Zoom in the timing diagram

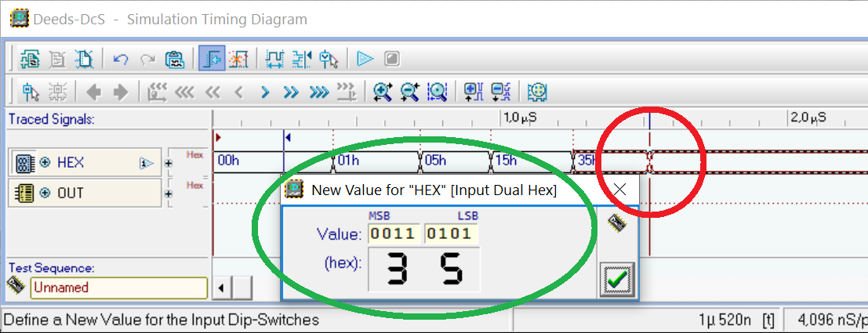coord(383,92)
